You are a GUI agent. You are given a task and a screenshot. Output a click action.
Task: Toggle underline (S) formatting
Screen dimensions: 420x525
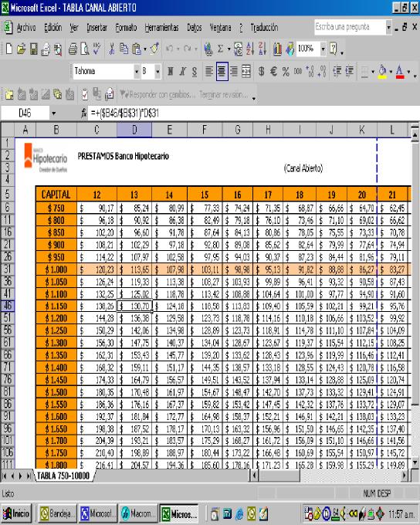click(195, 71)
